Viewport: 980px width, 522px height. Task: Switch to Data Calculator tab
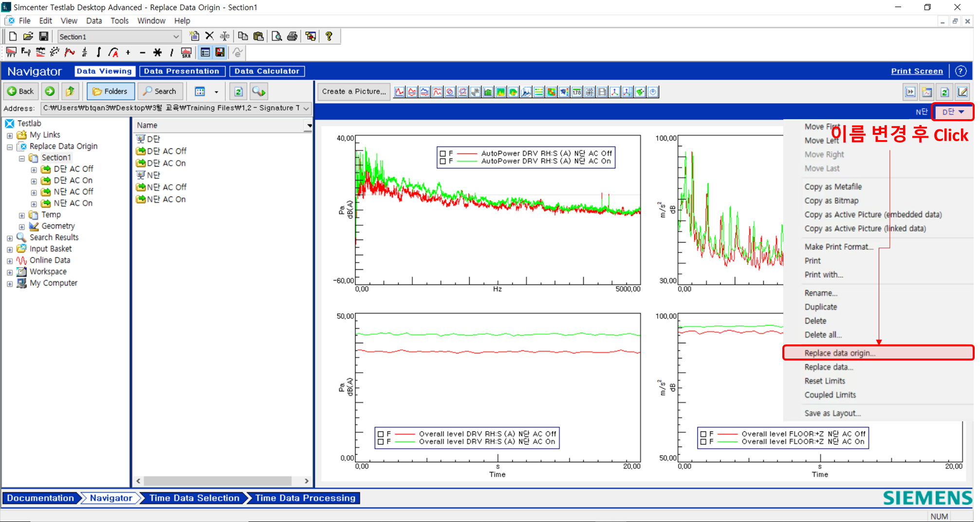(267, 71)
